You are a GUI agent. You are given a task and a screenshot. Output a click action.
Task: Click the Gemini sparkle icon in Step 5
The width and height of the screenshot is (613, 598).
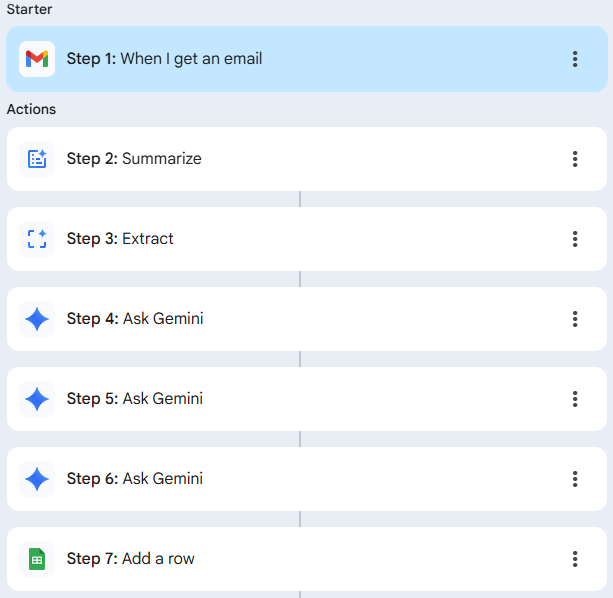(37, 399)
